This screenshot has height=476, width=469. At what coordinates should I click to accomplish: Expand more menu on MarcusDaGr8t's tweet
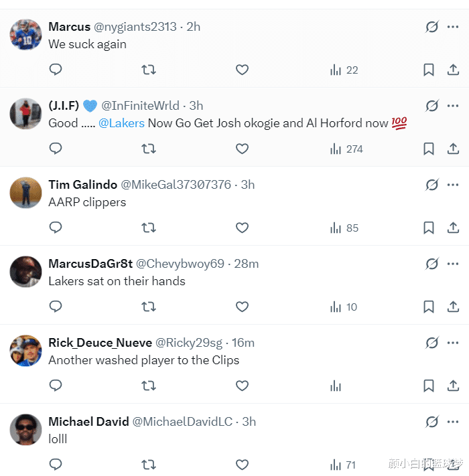pyautogui.click(x=454, y=264)
